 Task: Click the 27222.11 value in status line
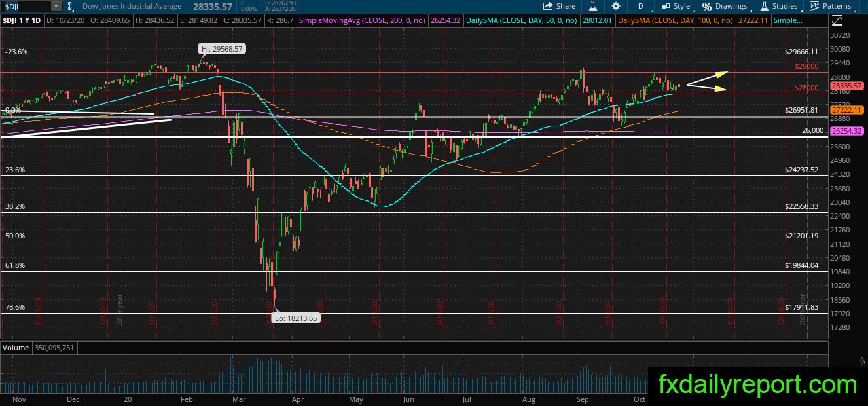(751, 21)
